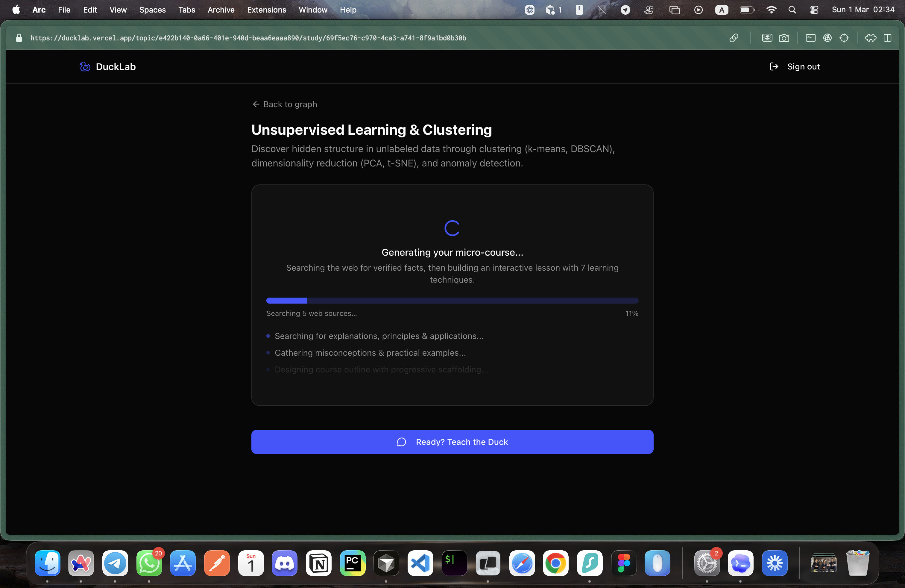Image resolution: width=905 pixels, height=588 pixels.
Task: Go back via Back to graph link
Action: coord(284,104)
